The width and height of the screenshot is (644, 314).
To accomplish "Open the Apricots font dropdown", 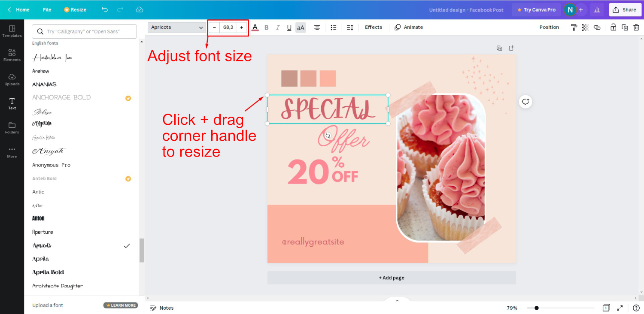I will [x=176, y=27].
